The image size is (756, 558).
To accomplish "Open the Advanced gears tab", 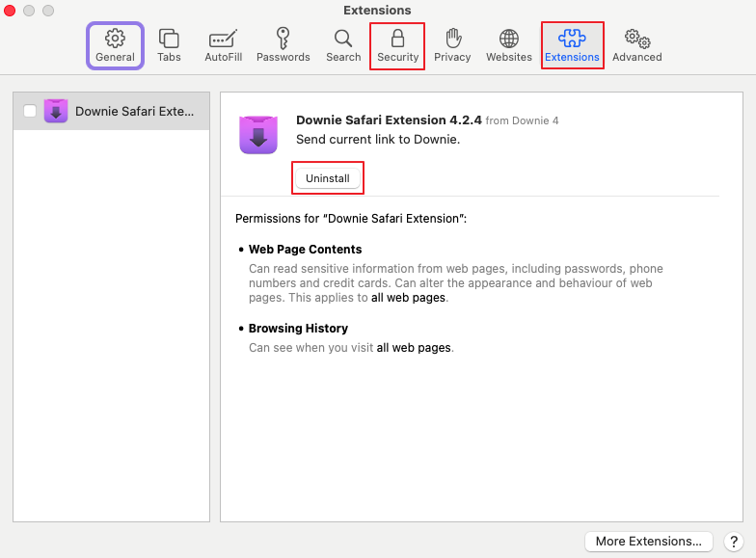I will coord(636,46).
